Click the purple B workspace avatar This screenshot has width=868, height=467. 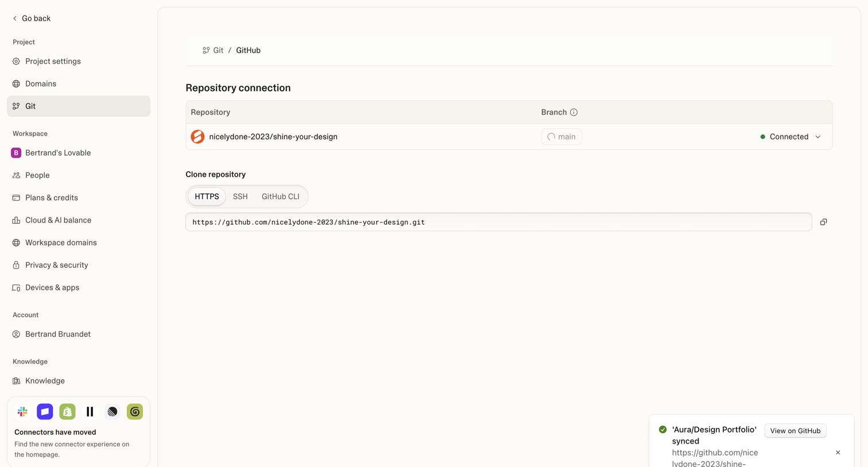(x=16, y=153)
